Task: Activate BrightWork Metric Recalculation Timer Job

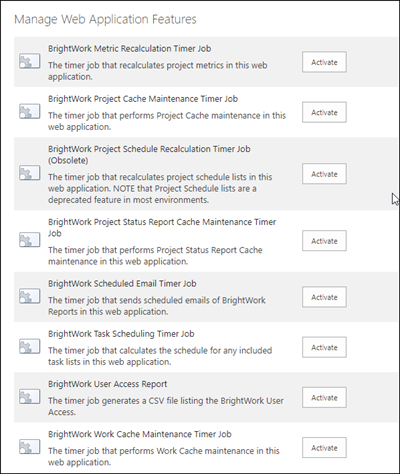Action: (324, 62)
